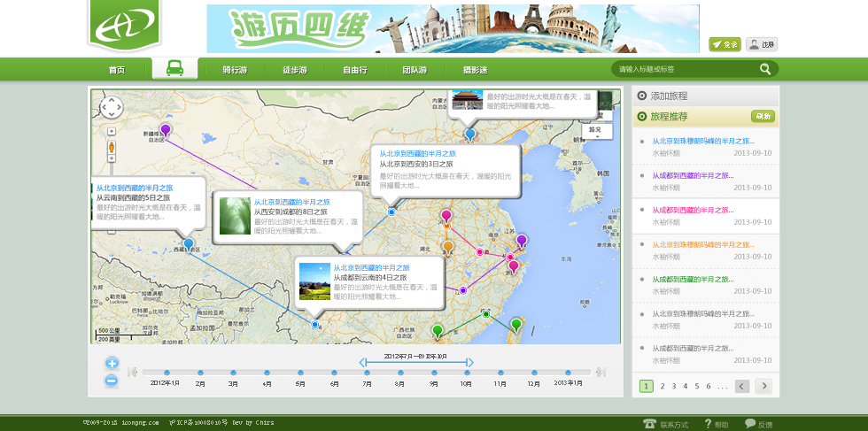
Task: Click the 7月 marker on timeline
Action: click(367, 373)
